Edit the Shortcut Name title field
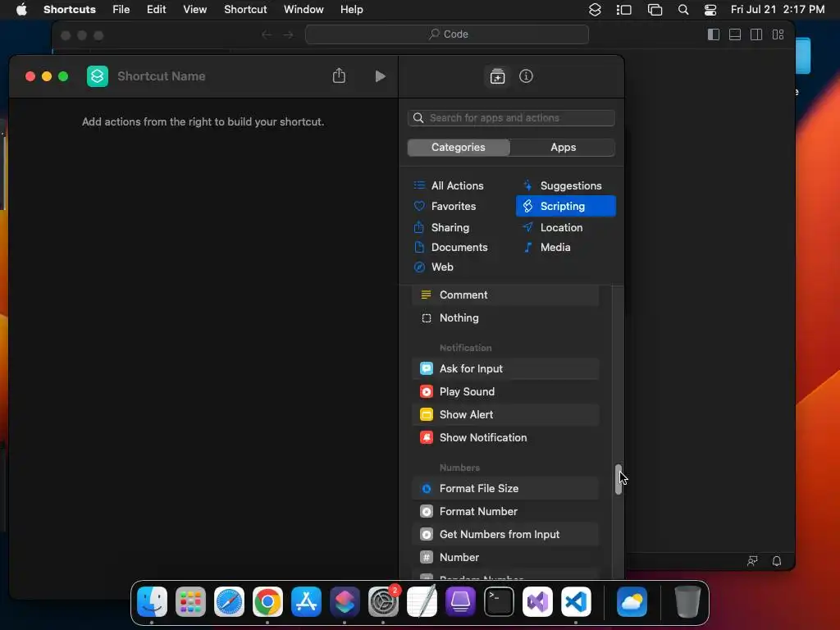The height and width of the screenshot is (630, 840). 162,76
